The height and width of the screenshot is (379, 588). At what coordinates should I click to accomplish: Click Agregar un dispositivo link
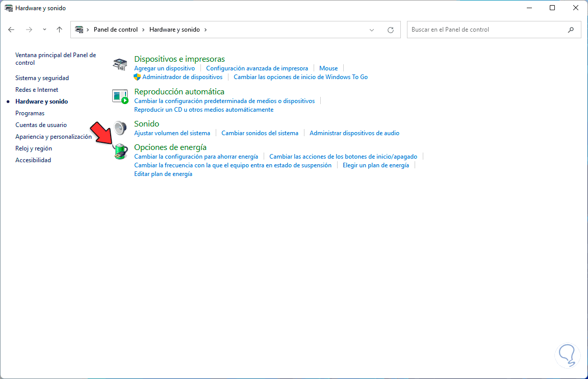pos(164,68)
